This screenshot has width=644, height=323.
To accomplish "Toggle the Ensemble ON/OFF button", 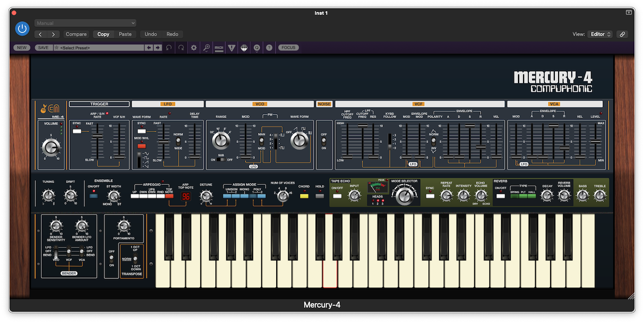I will [x=93, y=196].
